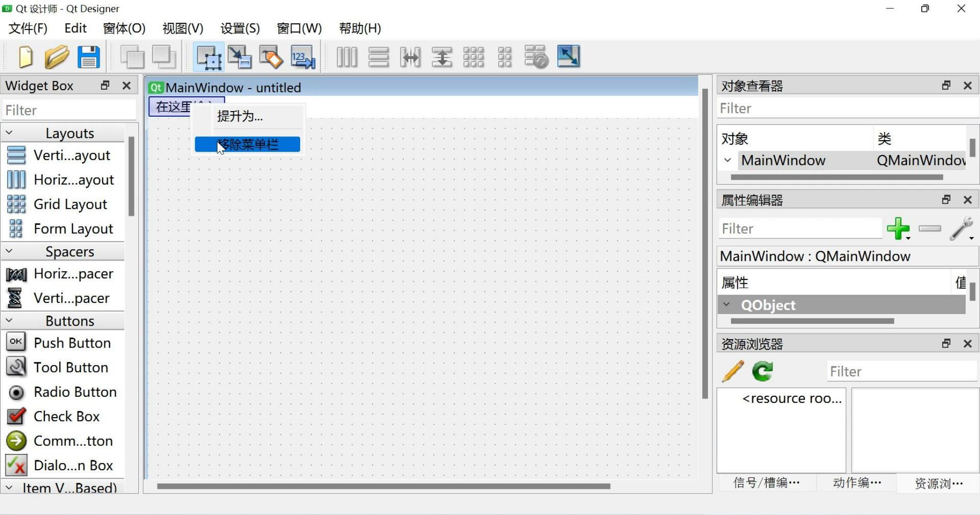This screenshot has height=515, width=980.
Task: Click the Adjust Size toolbar icon
Action: click(x=568, y=57)
